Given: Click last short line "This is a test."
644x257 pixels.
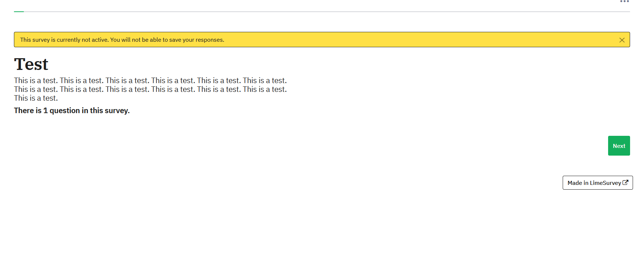Looking at the screenshot, I should [36, 98].
